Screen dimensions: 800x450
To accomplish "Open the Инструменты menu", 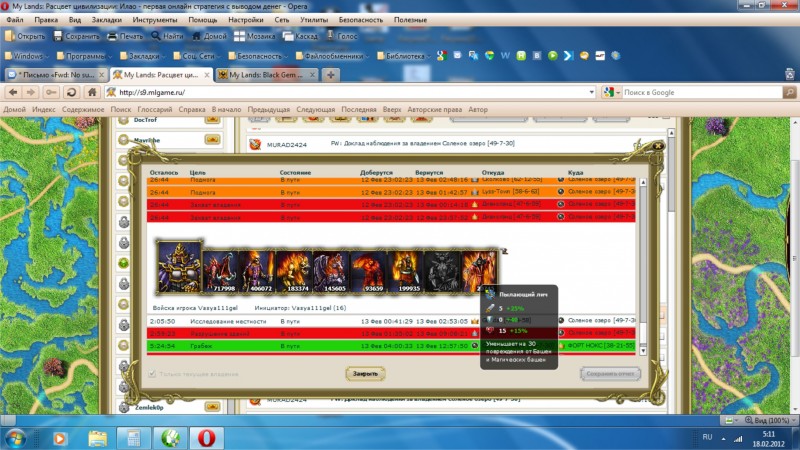I will (x=155, y=20).
